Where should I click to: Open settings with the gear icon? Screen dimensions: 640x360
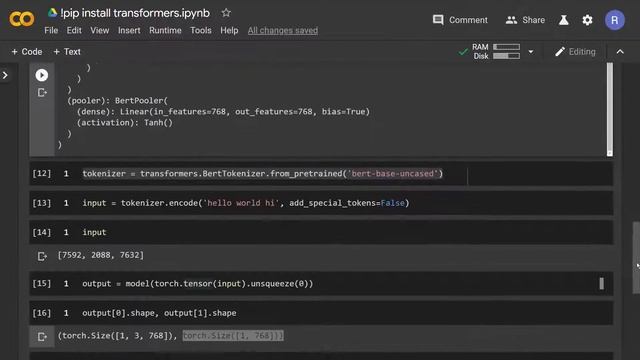587,20
